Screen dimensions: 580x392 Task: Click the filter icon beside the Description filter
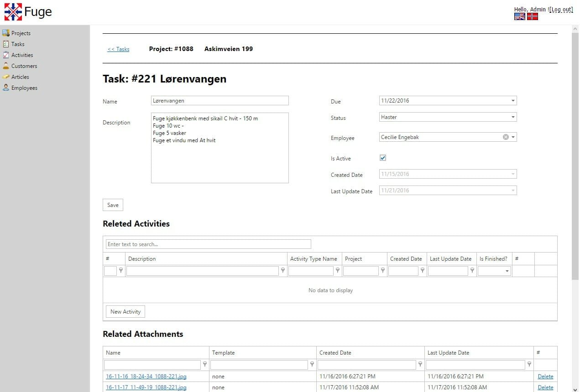click(x=283, y=271)
